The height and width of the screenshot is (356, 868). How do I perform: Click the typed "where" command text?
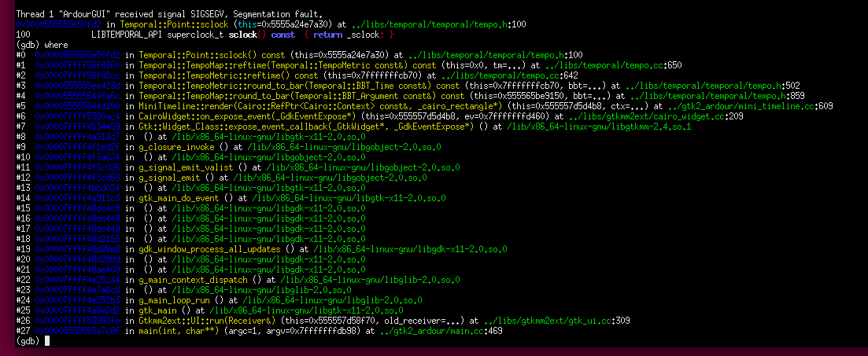coord(46,45)
